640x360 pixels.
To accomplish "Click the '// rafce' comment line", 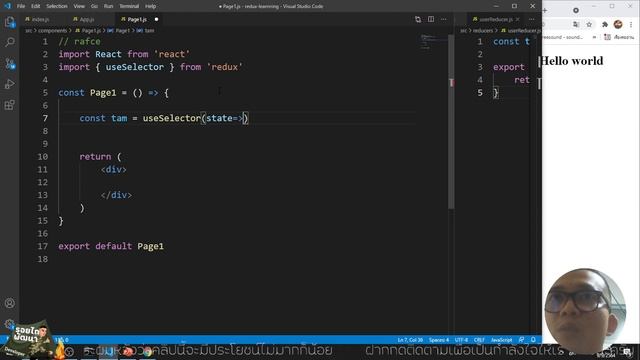I will (80, 41).
